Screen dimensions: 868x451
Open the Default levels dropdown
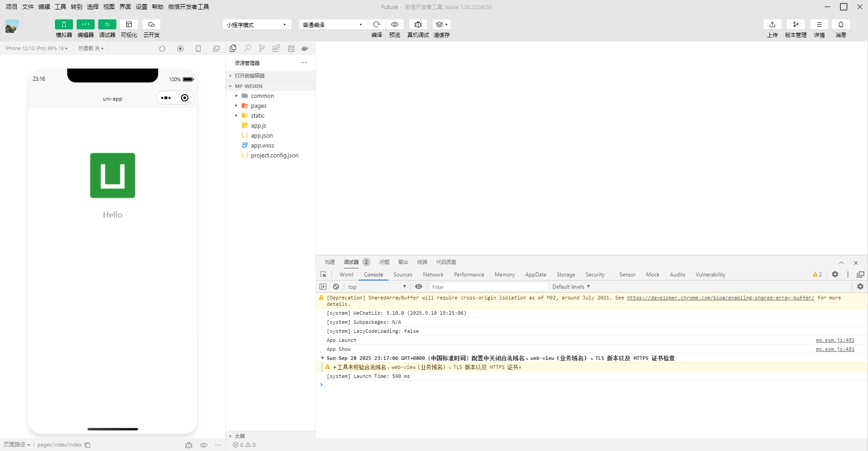[571, 287]
